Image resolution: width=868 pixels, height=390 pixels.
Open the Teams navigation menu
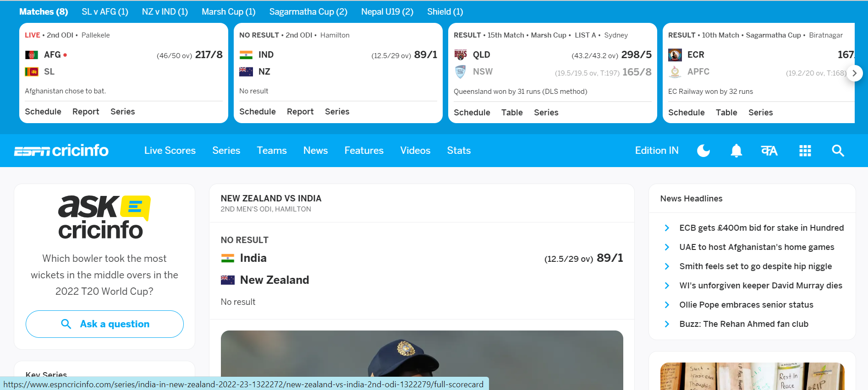pyautogui.click(x=272, y=151)
